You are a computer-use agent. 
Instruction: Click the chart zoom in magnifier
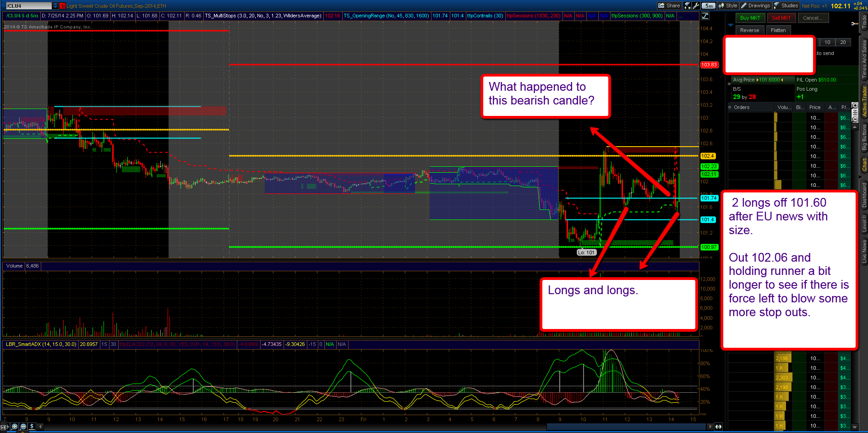point(15,427)
